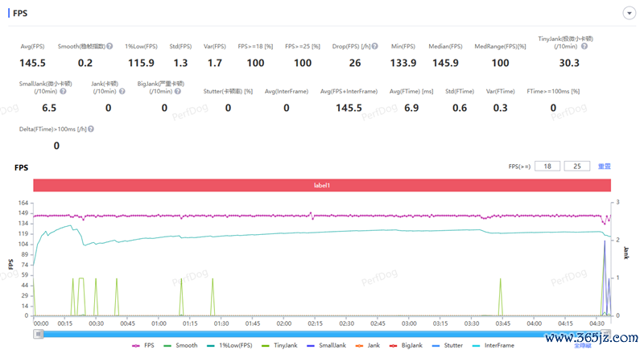644x350 pixels.
Task: Click the left scrollbar handle under chart
Action: pos(38,334)
